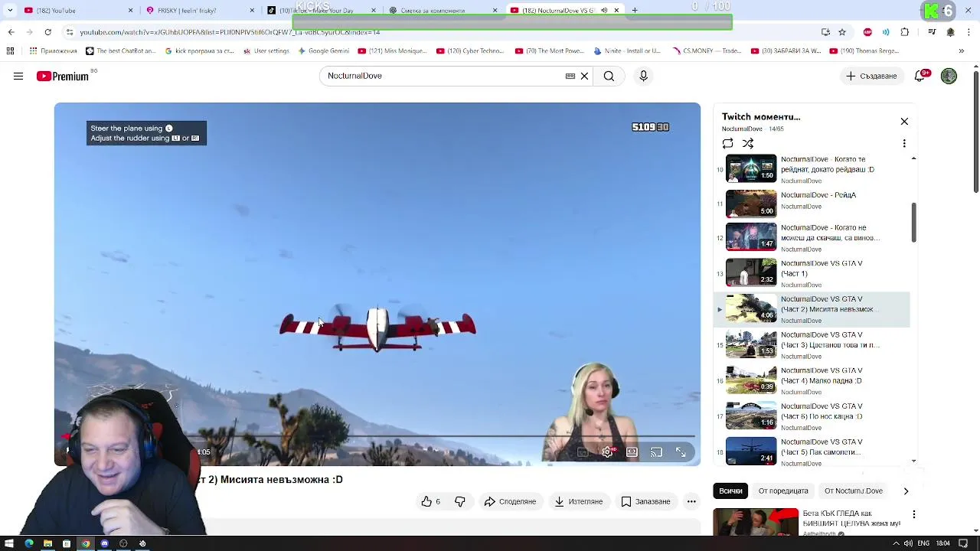Viewport: 980px width, 551px height.
Task: Dislike the video with thumbs down
Action: click(x=460, y=501)
